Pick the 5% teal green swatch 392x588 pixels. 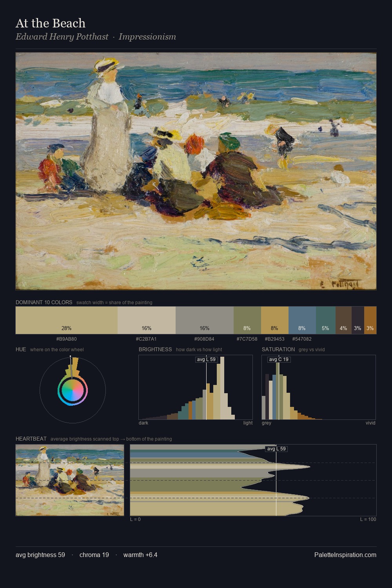pyautogui.click(x=326, y=320)
